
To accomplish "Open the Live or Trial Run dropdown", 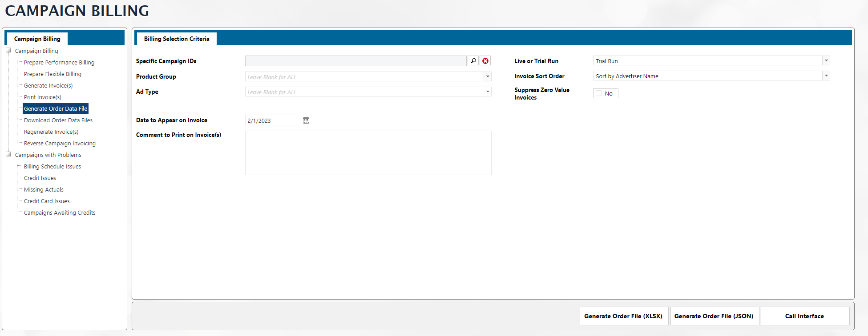I will click(x=826, y=61).
